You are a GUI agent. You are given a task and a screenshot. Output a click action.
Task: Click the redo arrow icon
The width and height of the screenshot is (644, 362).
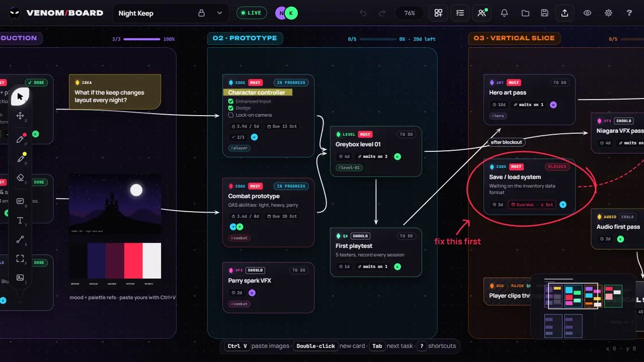point(382,13)
